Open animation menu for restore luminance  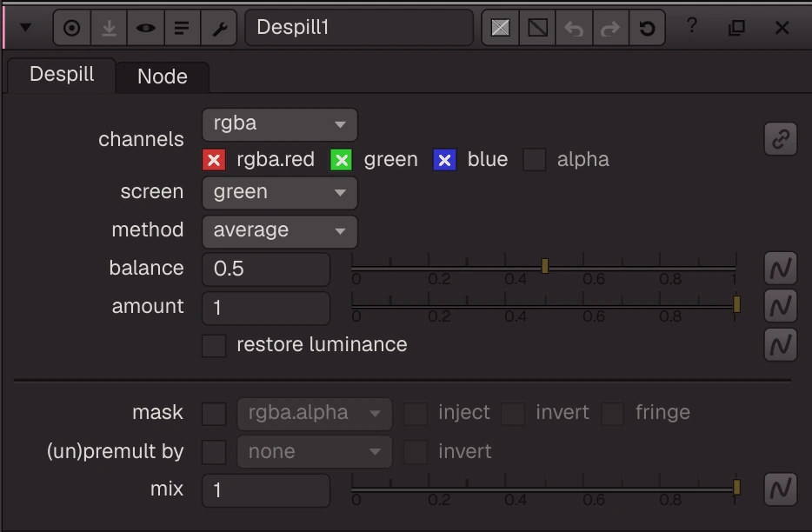[781, 344]
